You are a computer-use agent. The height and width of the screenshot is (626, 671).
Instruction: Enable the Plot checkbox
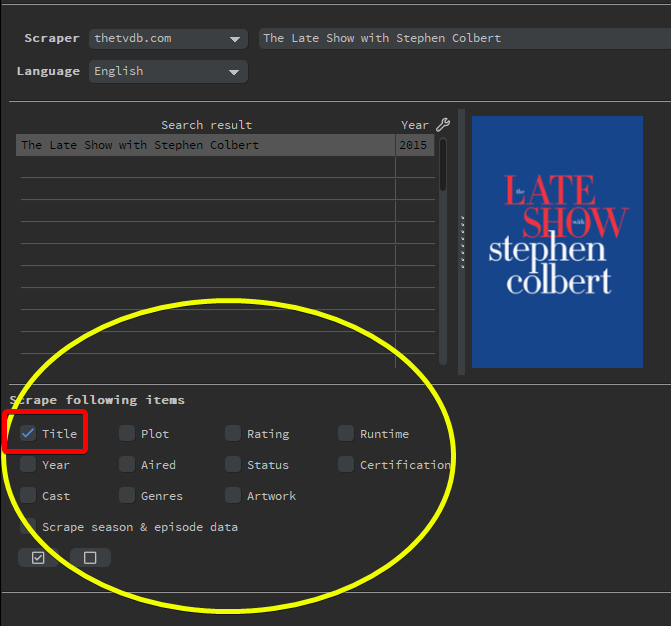(x=127, y=433)
